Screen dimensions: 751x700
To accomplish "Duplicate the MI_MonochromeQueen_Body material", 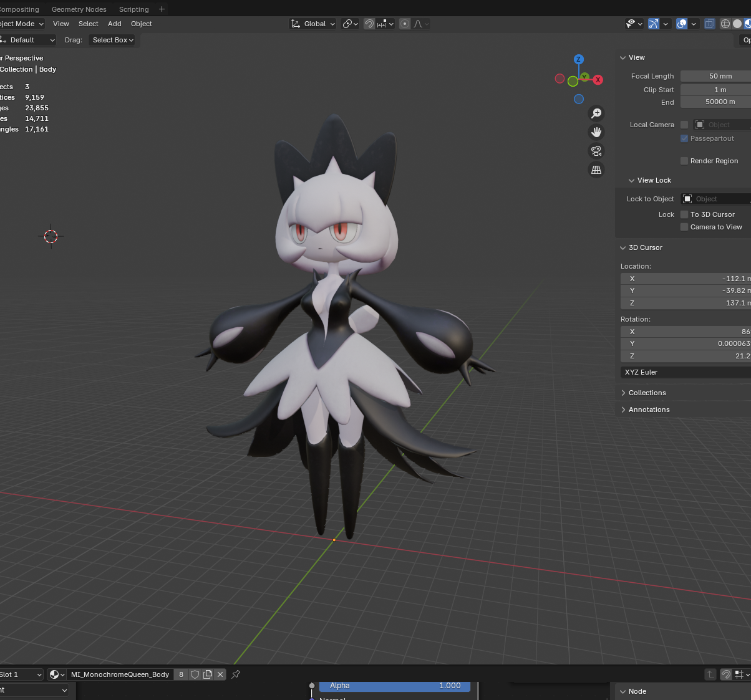I will pyautogui.click(x=208, y=674).
